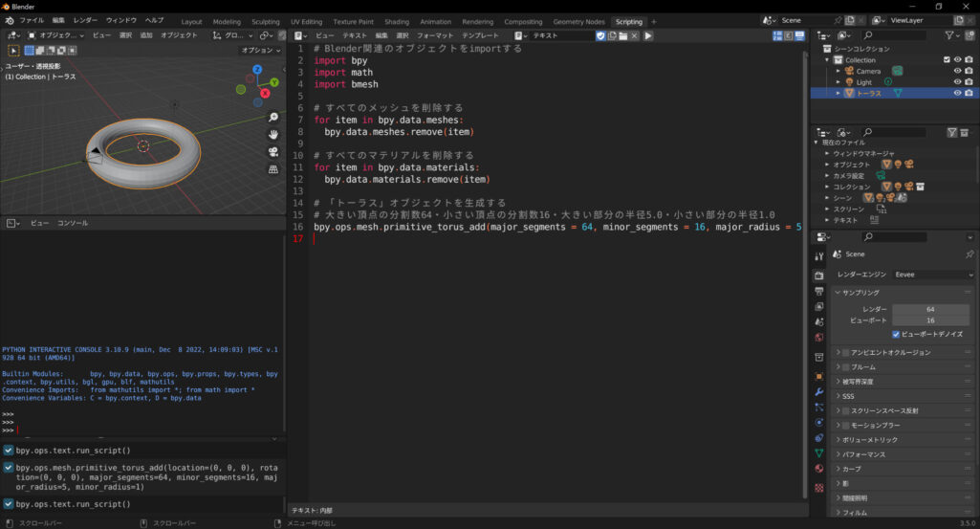This screenshot has height=529, width=980.
Task: Open the オプション dropdown in viewport
Action: click(261, 50)
